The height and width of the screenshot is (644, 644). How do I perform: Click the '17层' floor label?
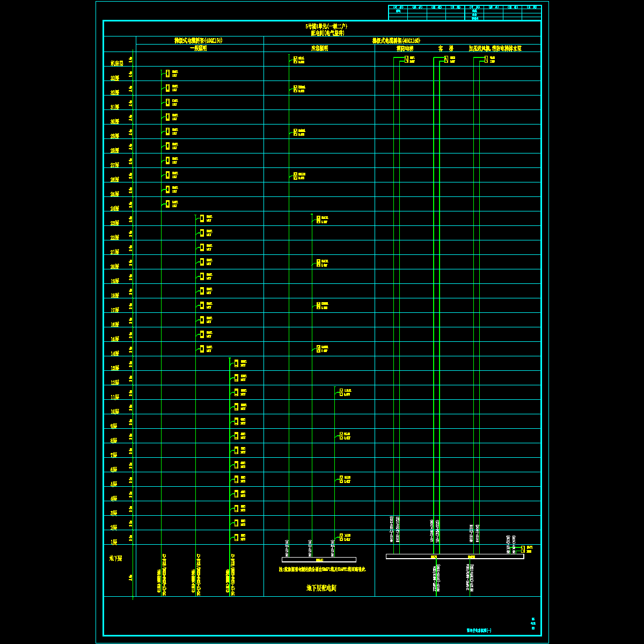[x=115, y=310]
